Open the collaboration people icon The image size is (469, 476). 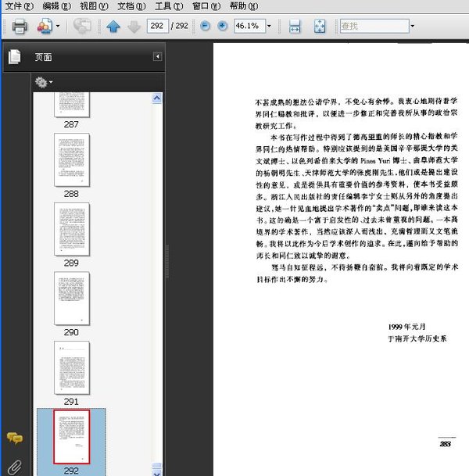[45, 26]
